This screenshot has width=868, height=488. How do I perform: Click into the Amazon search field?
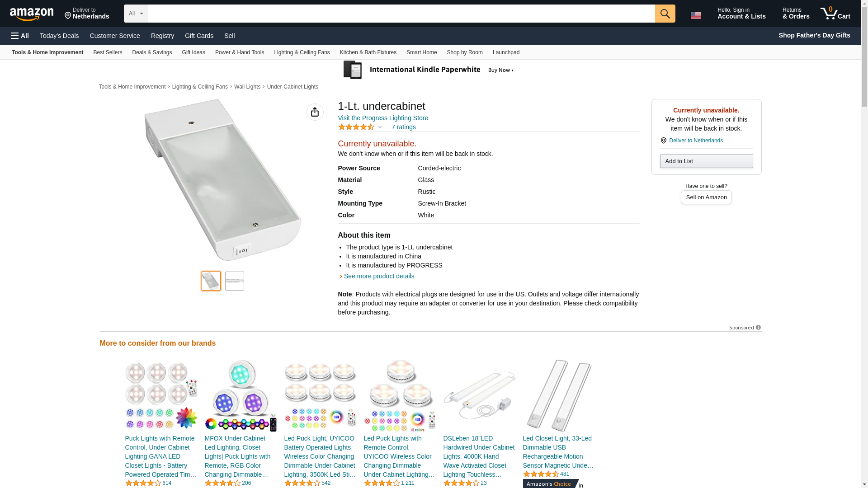[x=401, y=14]
